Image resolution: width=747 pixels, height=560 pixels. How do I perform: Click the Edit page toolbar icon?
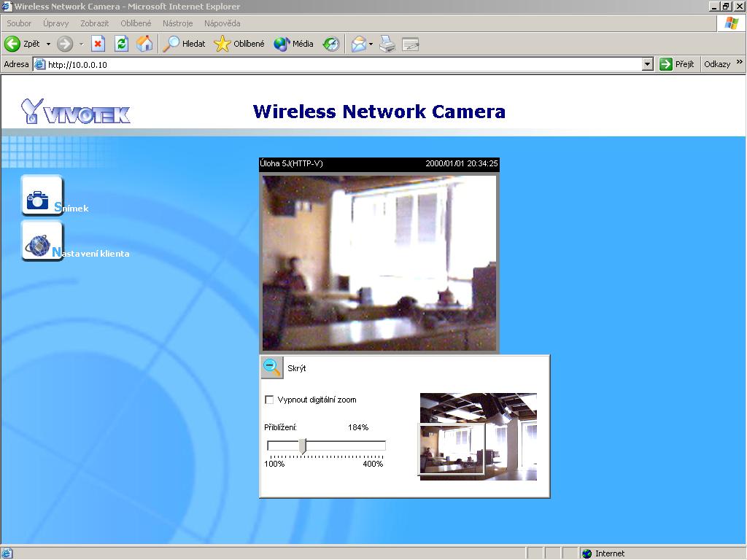point(410,44)
